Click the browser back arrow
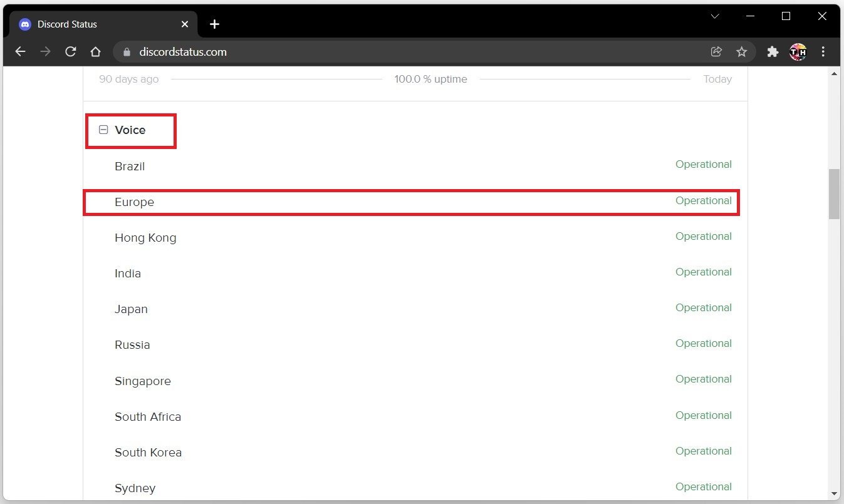 pyautogui.click(x=20, y=52)
